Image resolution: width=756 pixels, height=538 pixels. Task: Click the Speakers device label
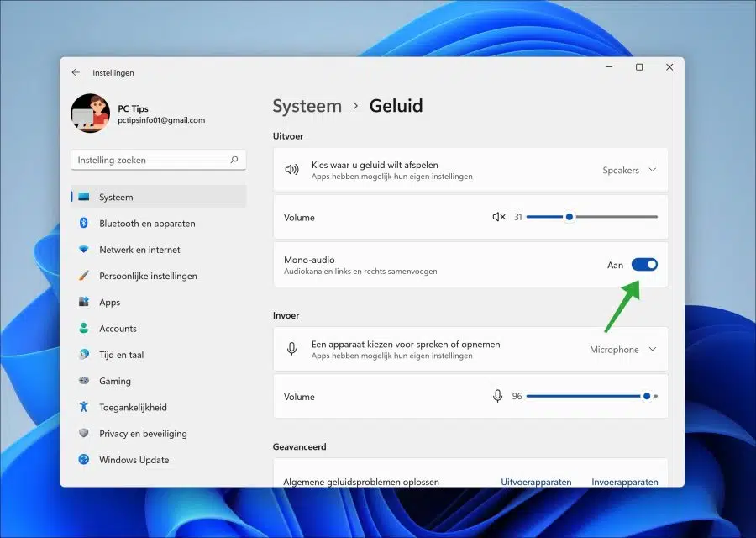pyautogui.click(x=621, y=171)
